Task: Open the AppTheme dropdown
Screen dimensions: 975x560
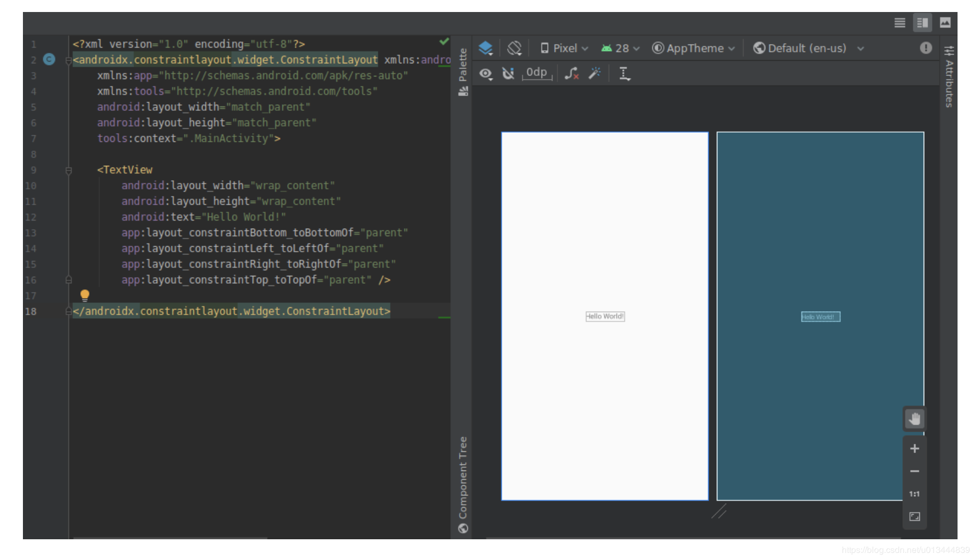Action: point(693,49)
